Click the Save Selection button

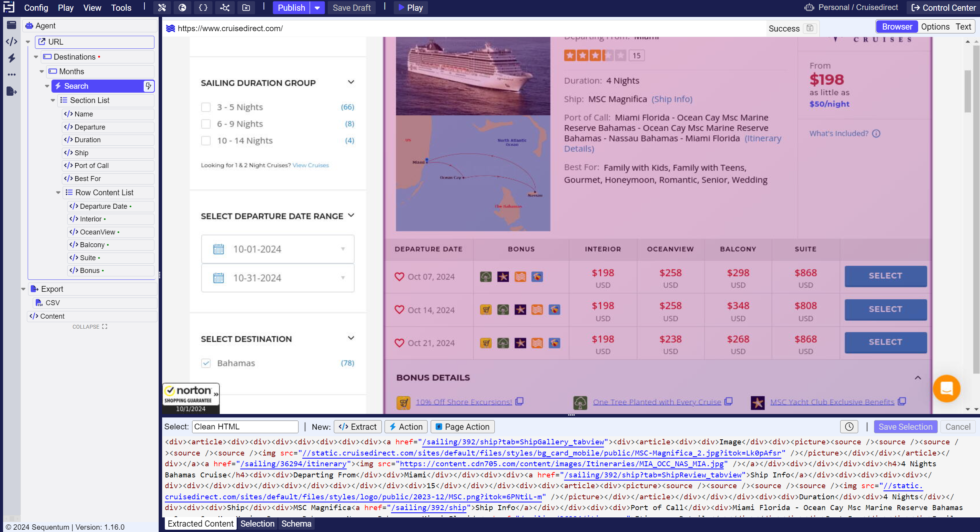[x=905, y=427]
